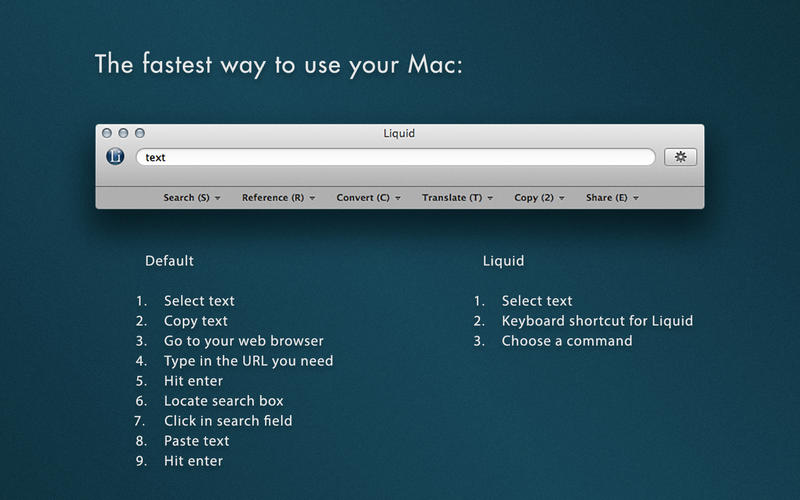Expand the Share (E) menu
This screenshot has height=500, width=800.
[612, 197]
